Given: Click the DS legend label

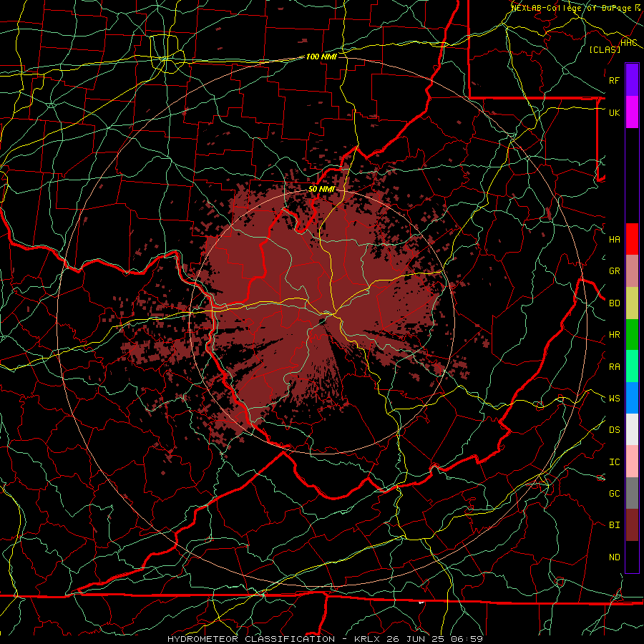Looking at the screenshot, I should tap(614, 430).
